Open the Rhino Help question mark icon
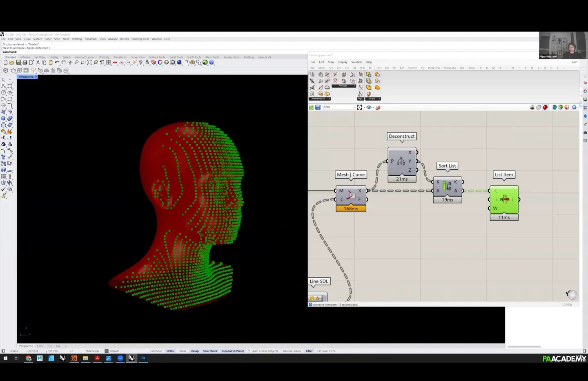Screen dimensions: 588x381 (x=212, y=63)
